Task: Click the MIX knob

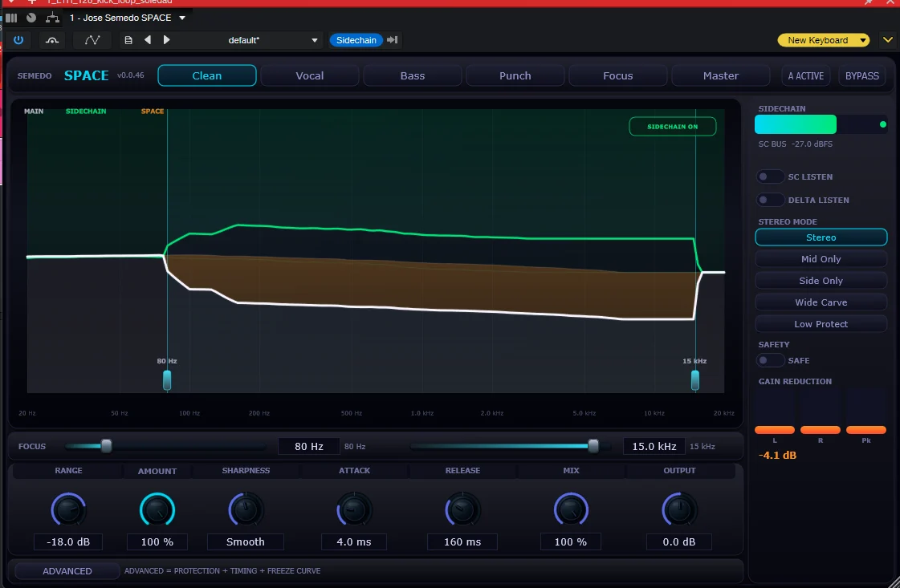Action: pos(571,509)
